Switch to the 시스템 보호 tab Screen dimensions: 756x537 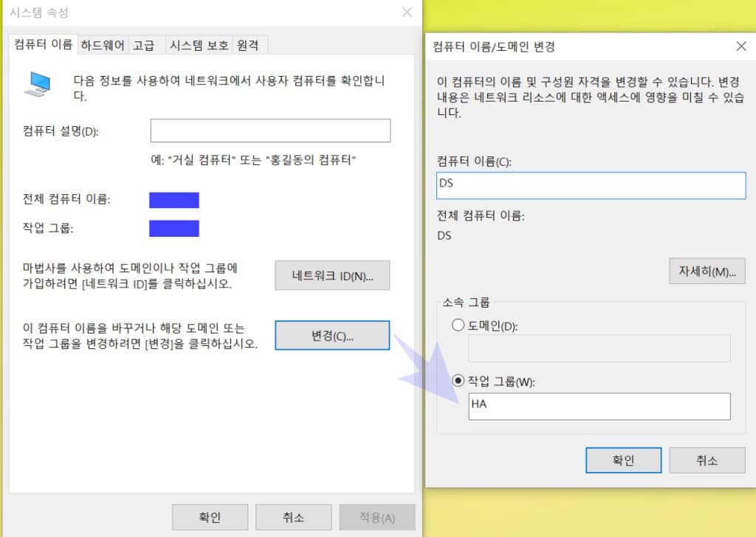click(x=199, y=45)
